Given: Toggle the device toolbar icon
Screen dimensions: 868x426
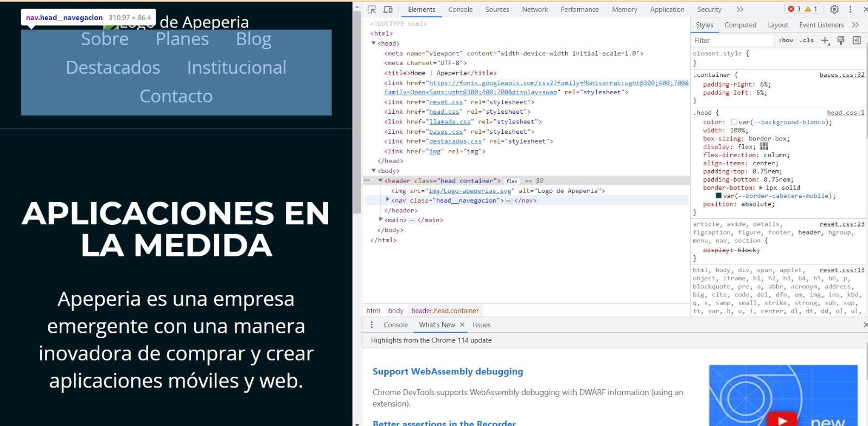Looking at the screenshot, I should pos(388,9).
